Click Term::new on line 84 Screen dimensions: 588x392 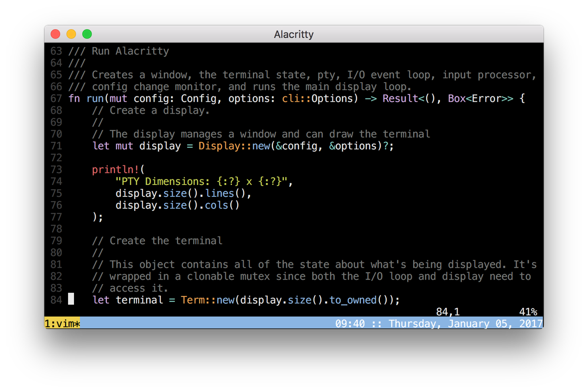click(x=208, y=300)
